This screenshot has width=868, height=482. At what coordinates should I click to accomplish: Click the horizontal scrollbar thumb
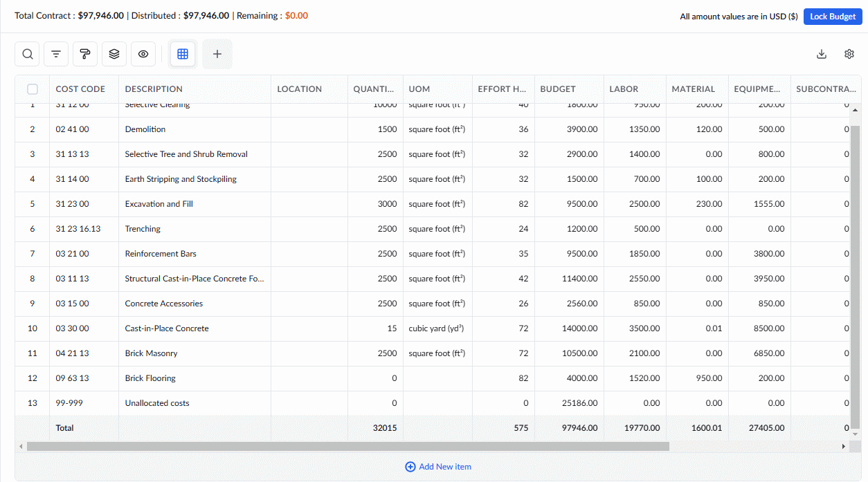point(347,447)
